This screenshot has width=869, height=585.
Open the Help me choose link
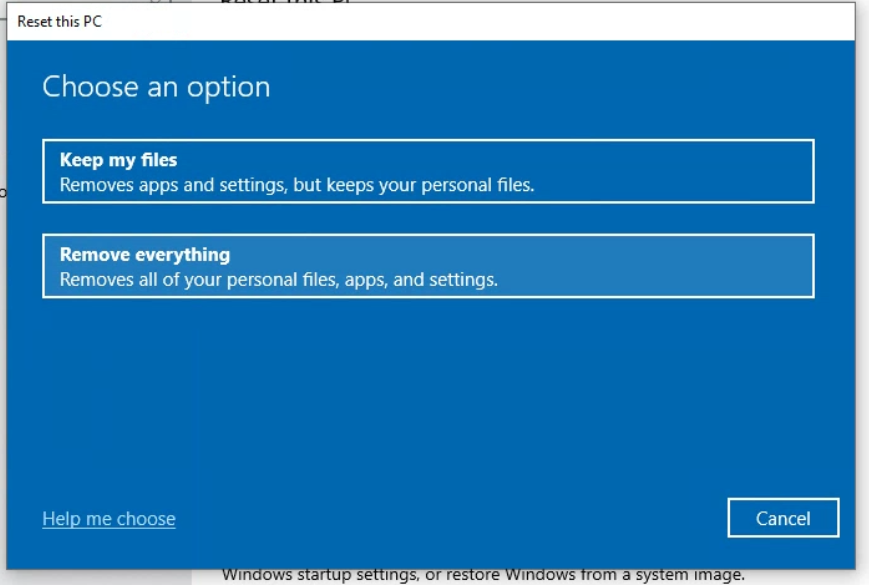[x=109, y=518]
